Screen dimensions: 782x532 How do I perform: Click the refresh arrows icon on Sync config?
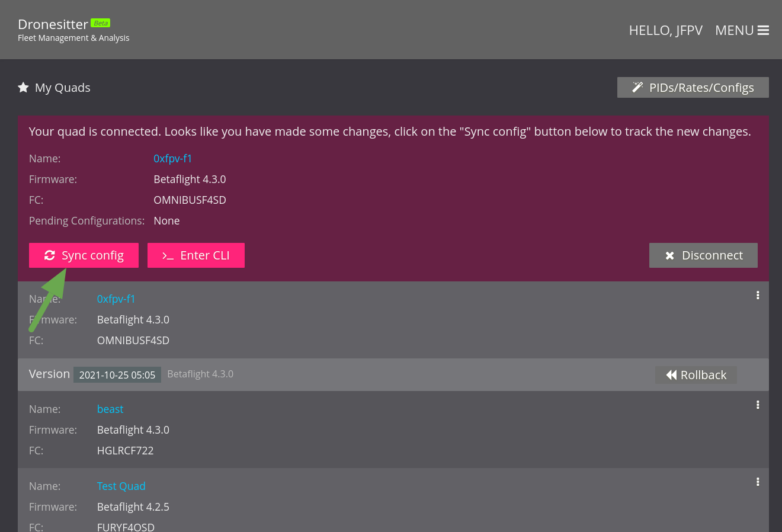[x=50, y=255]
